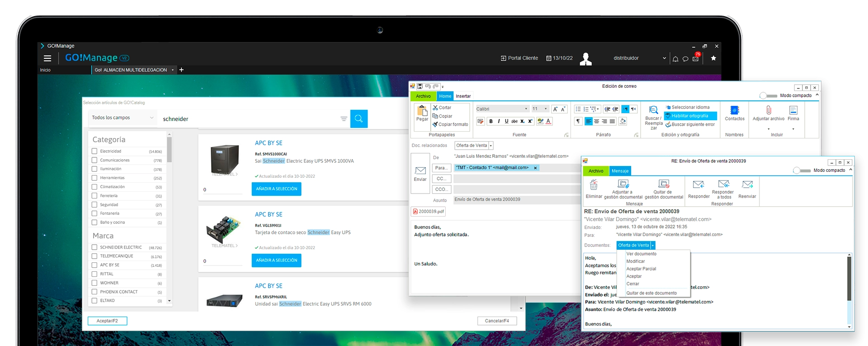Toggle Modo compacto in Edición de correo
Screen dimensions: 868x346
[x=768, y=95]
